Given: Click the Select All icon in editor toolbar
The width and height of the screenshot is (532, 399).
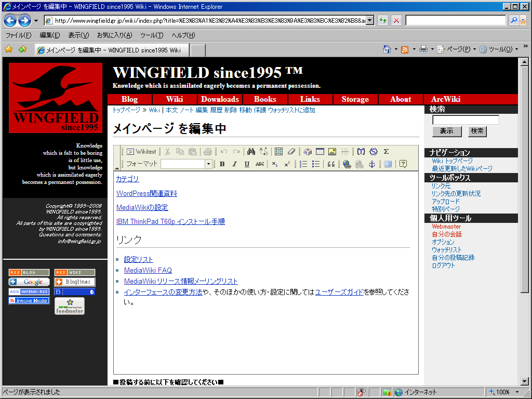Looking at the screenshot, I should tap(278, 152).
